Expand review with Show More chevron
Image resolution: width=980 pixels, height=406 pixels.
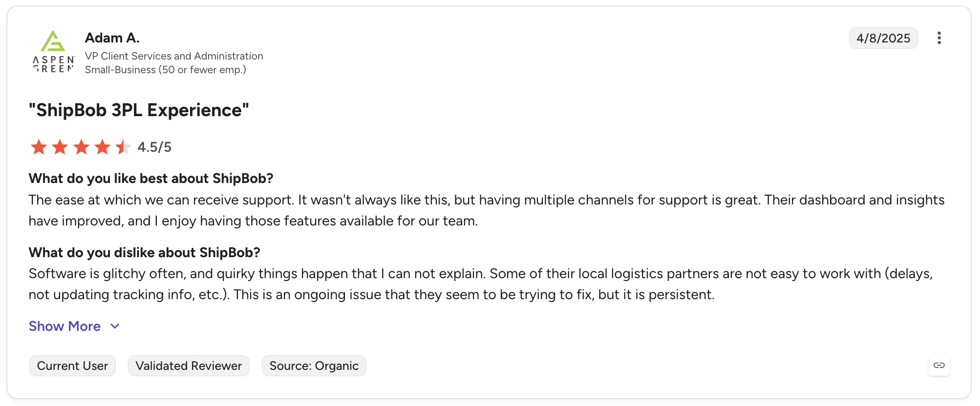[x=115, y=326]
